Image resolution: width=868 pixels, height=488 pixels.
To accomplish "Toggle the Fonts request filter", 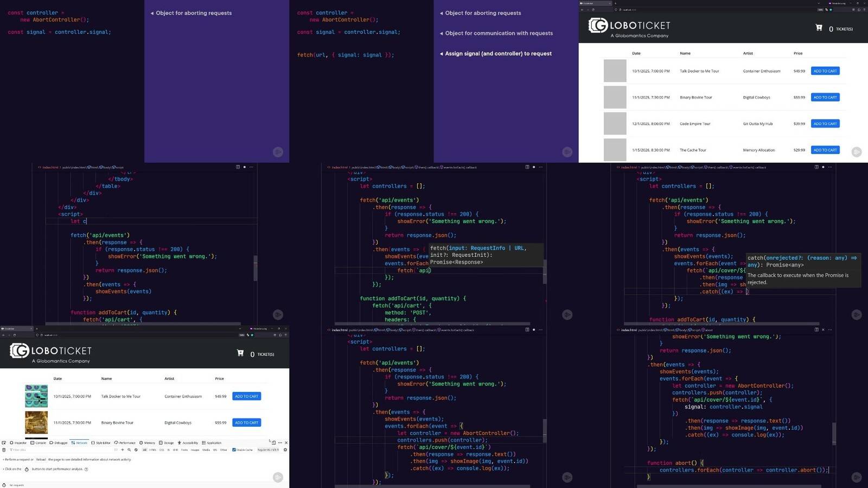I will pos(184,450).
